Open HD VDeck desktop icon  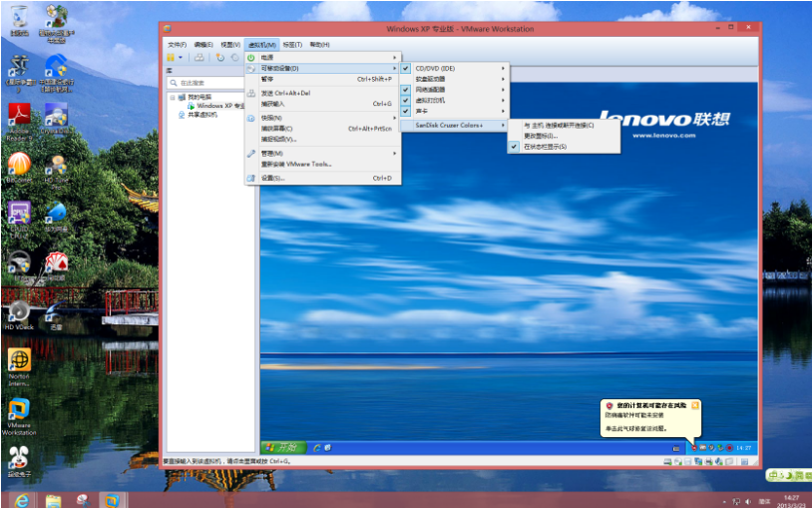point(19,315)
